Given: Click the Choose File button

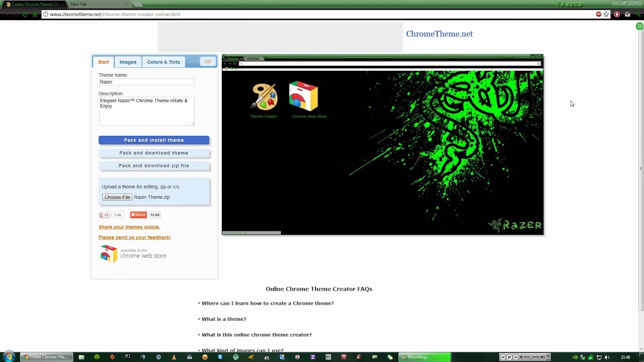Looking at the screenshot, I should 117,197.
